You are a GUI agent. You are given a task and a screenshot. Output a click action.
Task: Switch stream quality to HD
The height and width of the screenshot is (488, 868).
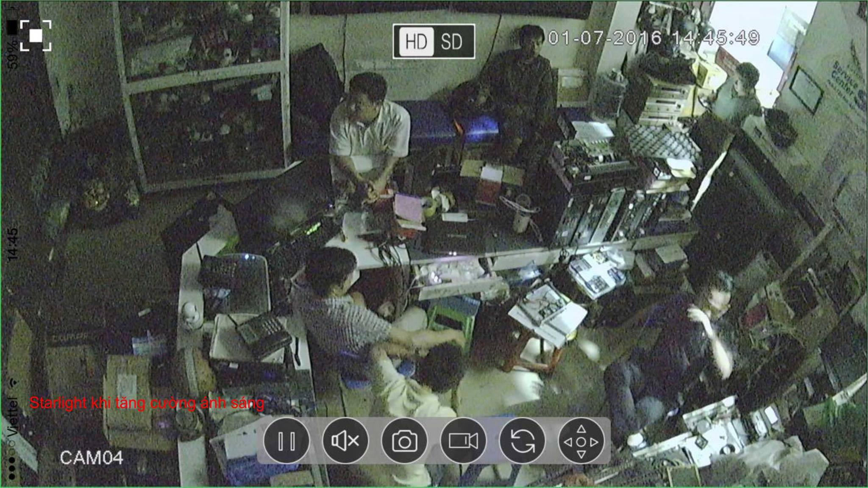click(x=416, y=42)
